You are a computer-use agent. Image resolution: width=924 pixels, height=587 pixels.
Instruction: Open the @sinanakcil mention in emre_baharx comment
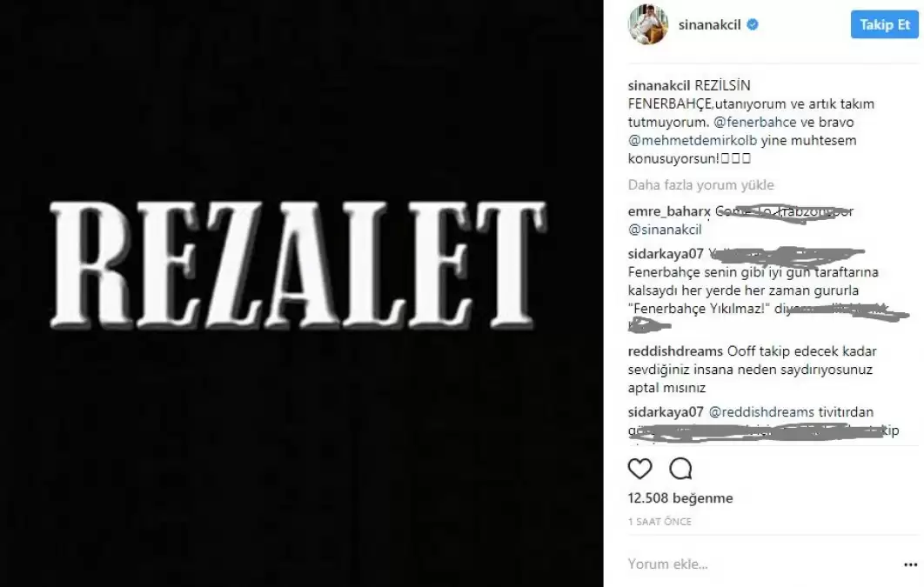point(665,230)
